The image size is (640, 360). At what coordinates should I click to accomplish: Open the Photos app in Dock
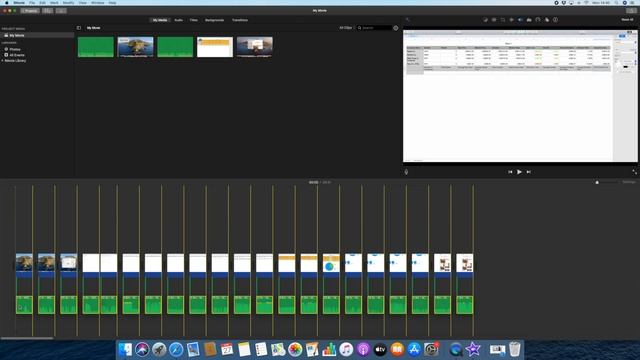295,349
